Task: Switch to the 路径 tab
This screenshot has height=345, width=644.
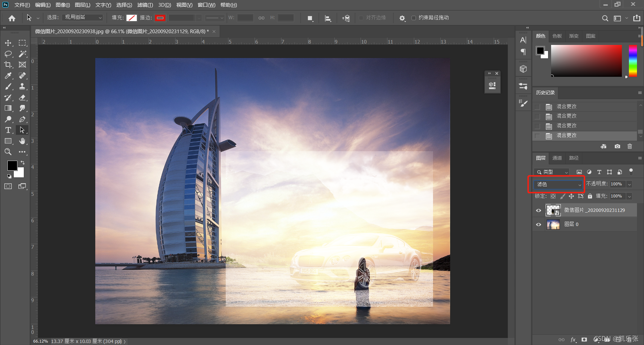Action: tap(574, 158)
